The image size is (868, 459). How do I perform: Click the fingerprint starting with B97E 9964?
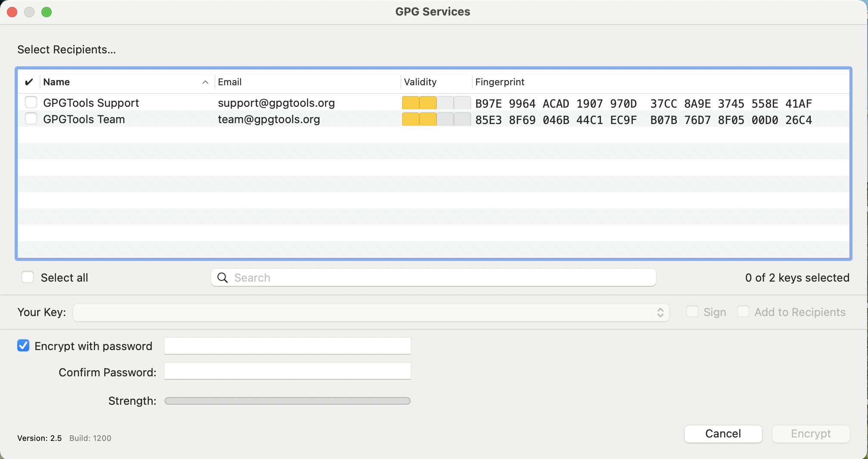(644, 103)
